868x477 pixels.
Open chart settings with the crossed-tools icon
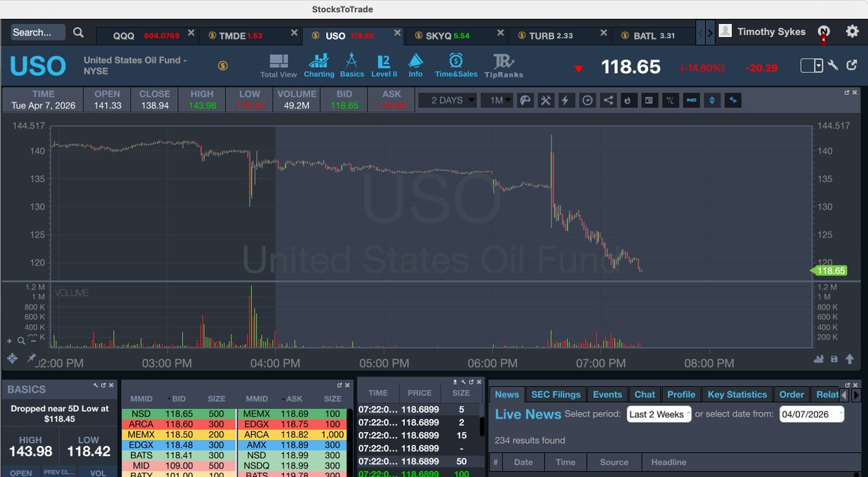click(x=545, y=100)
